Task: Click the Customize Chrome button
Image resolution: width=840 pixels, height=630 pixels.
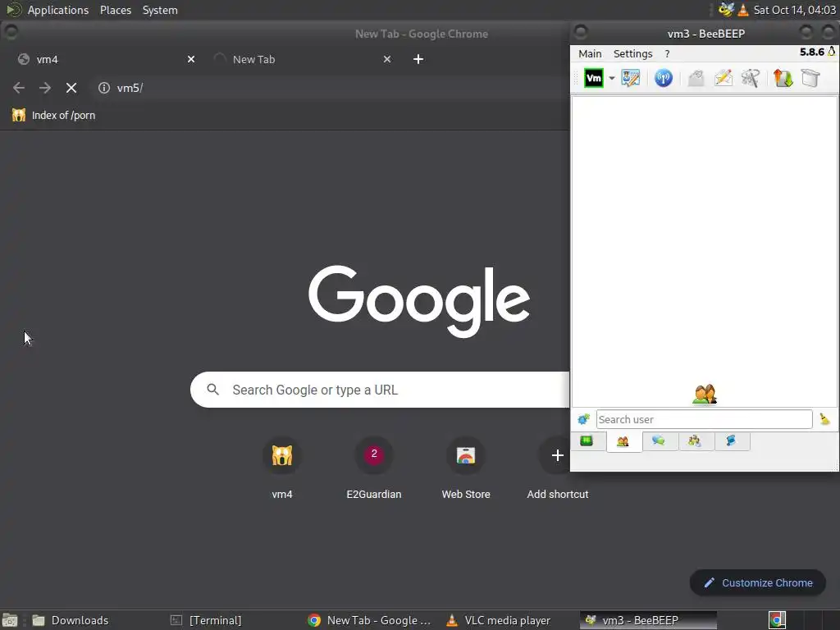Action: (x=757, y=583)
